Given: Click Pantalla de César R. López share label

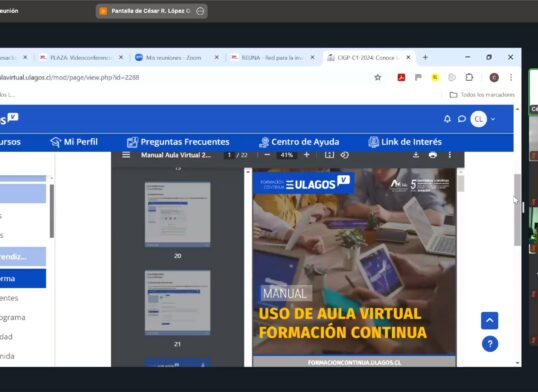Looking at the screenshot, I should click(x=151, y=11).
